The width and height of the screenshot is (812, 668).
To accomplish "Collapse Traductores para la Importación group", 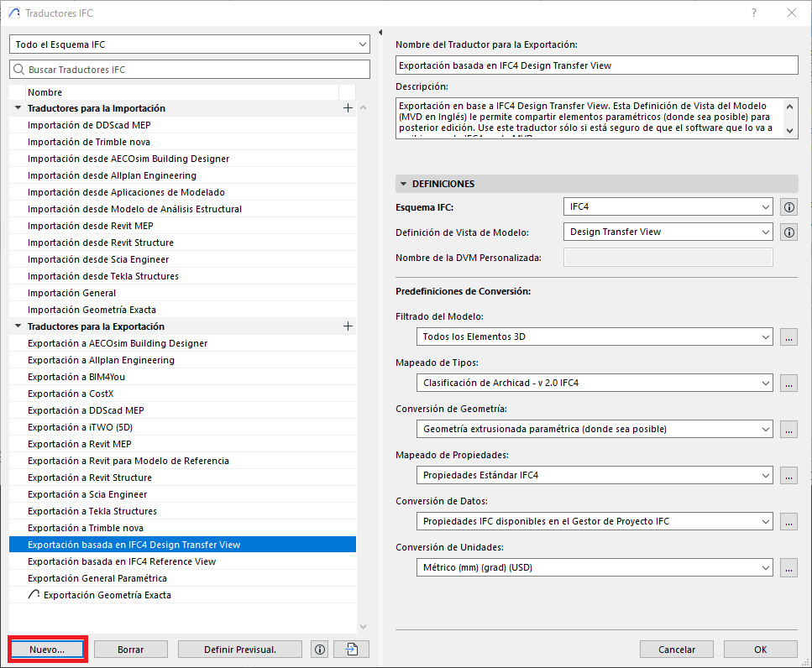I will click(18, 108).
